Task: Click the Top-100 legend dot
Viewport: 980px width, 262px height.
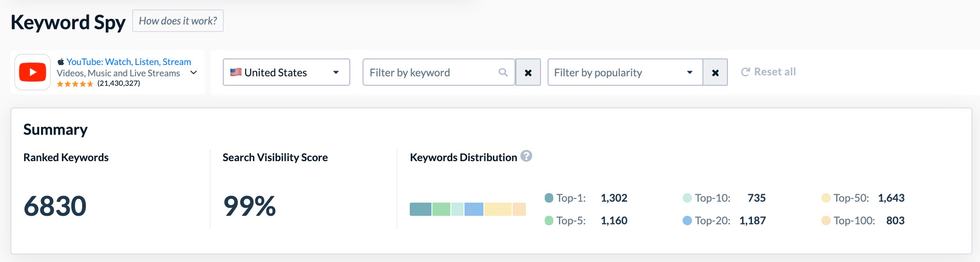Action: (x=826, y=221)
